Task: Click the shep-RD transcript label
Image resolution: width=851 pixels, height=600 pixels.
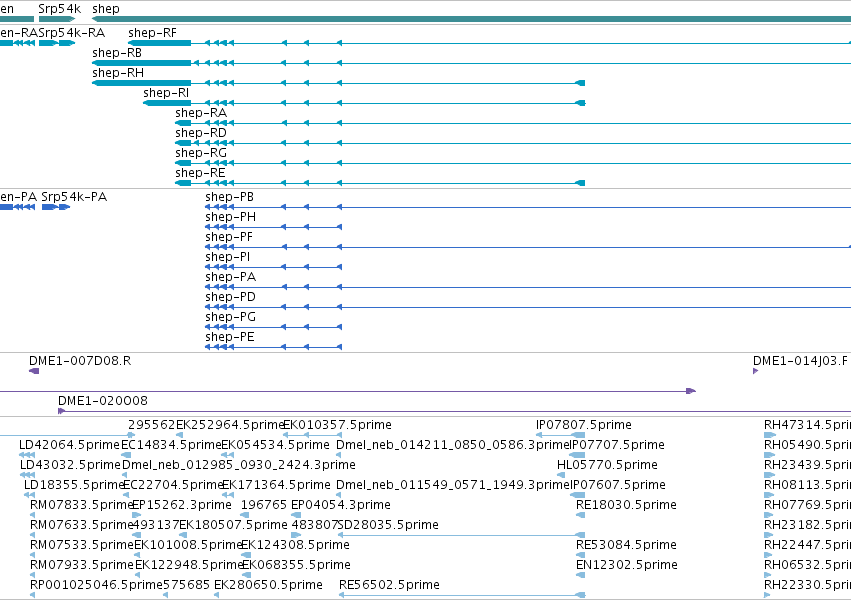Action: pyautogui.click(x=201, y=133)
